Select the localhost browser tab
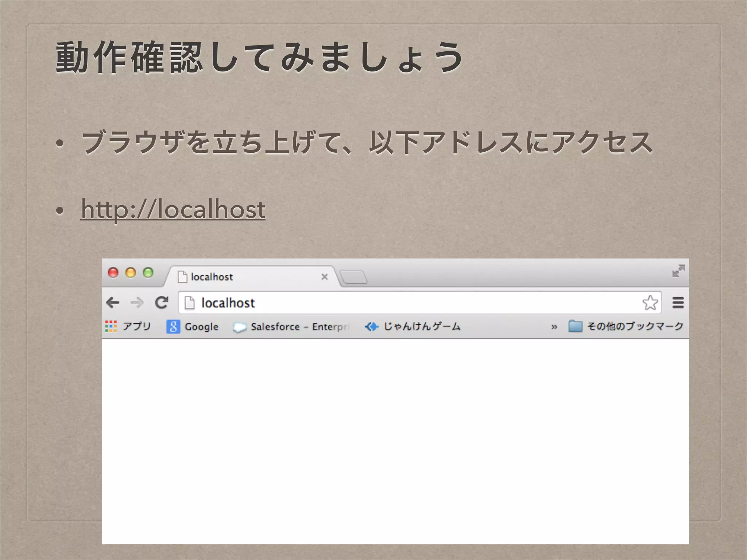 [252, 277]
